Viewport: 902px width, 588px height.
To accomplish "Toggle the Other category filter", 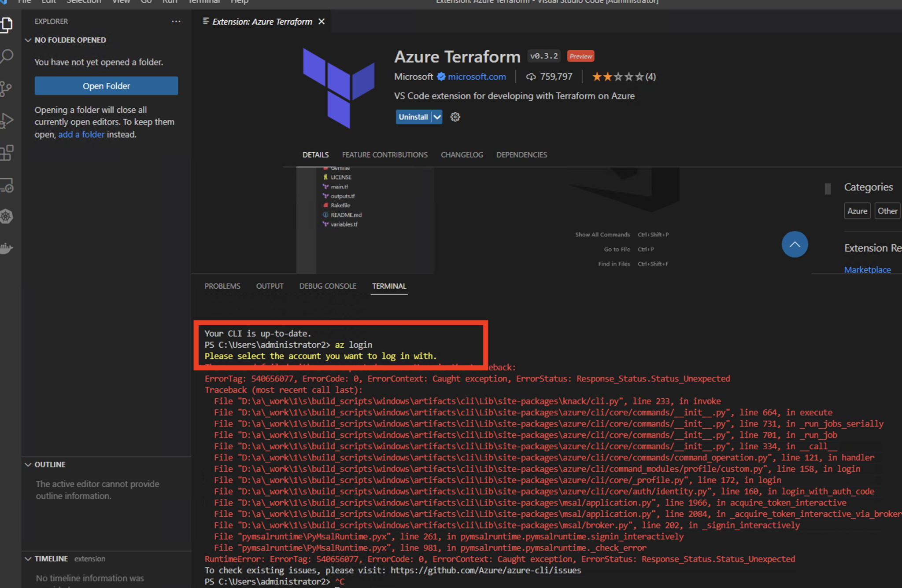I will point(887,210).
